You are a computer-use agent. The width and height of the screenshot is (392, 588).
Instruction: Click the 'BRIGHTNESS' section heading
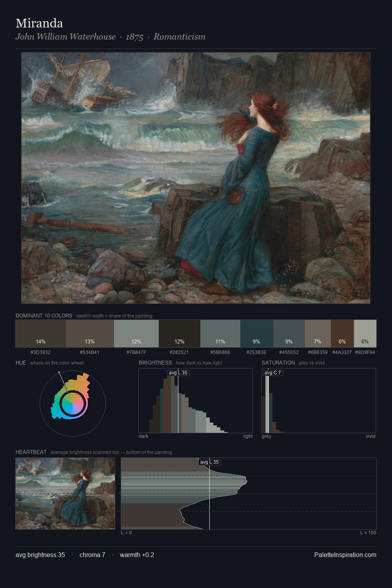155,363
